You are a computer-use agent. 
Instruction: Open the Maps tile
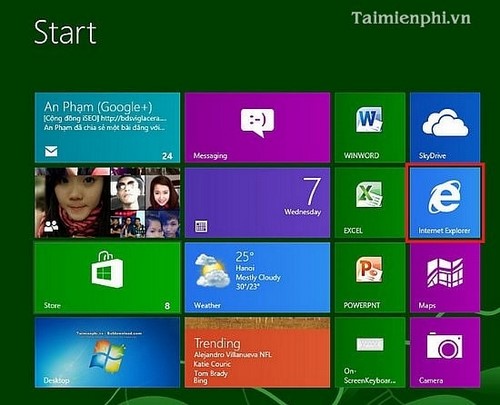[x=445, y=278]
